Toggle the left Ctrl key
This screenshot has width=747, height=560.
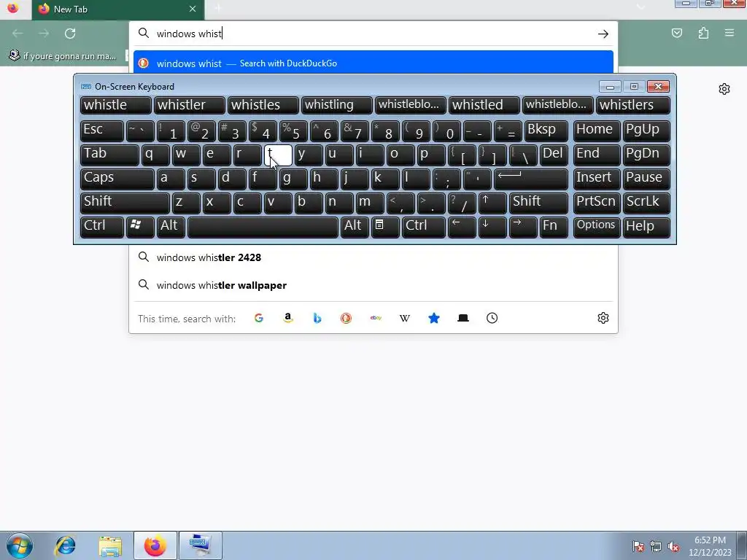click(102, 227)
